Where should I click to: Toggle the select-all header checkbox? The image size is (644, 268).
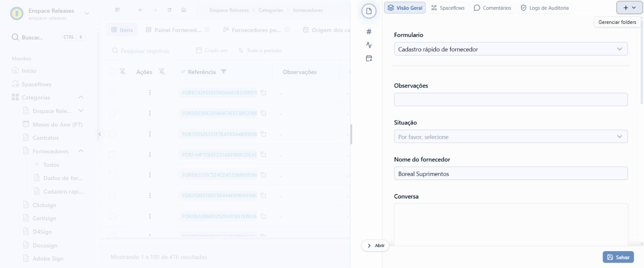(x=113, y=72)
